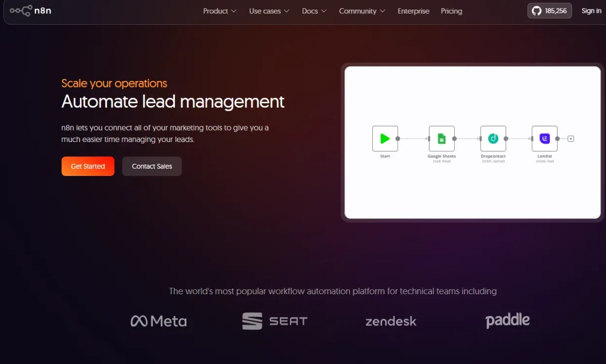Click the 'Dropcontact' node label

(493, 156)
